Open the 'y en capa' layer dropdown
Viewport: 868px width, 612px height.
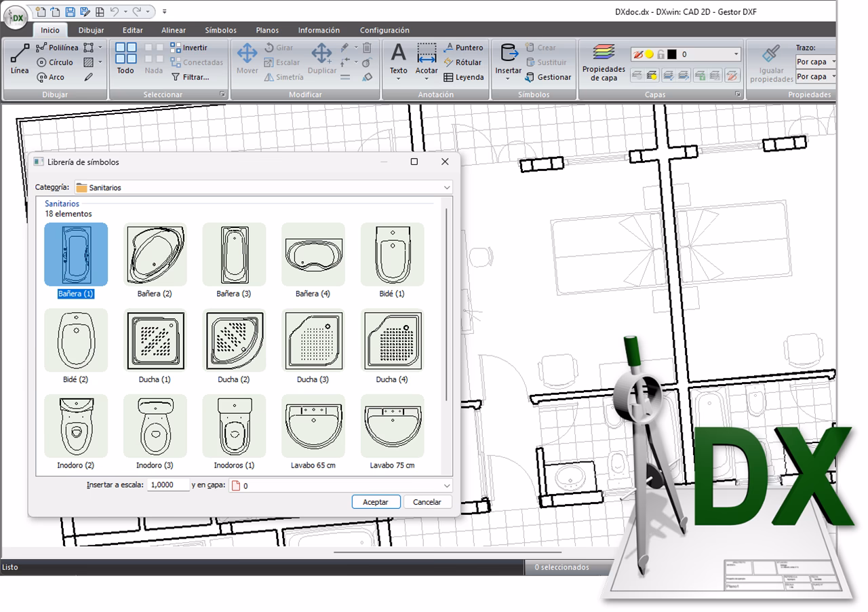coord(447,486)
